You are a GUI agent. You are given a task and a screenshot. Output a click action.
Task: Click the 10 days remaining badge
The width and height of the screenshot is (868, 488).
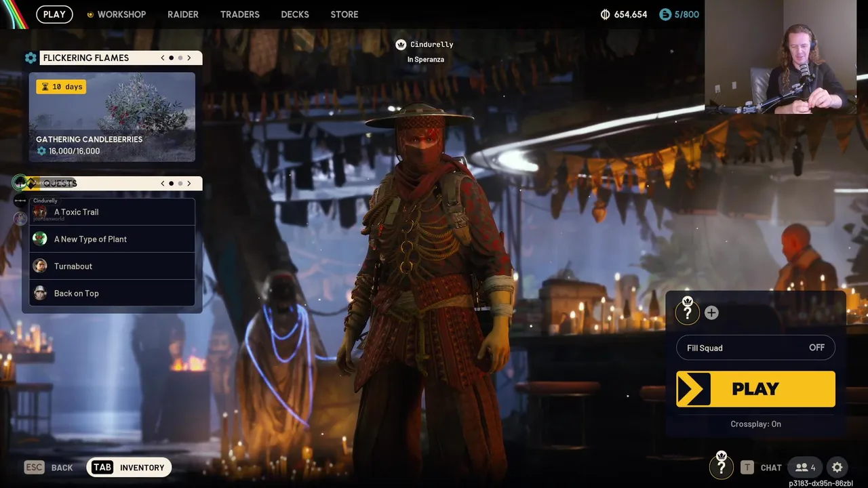click(61, 87)
